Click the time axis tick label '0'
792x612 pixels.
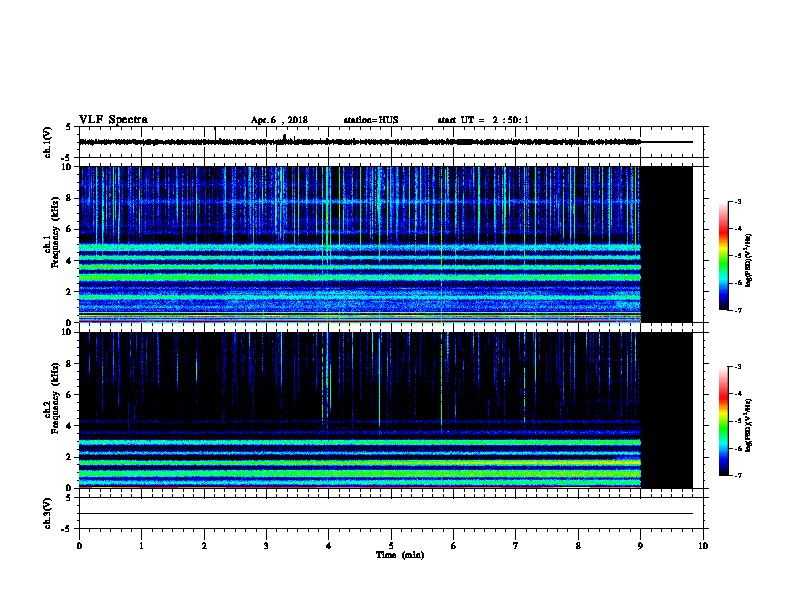click(x=79, y=546)
